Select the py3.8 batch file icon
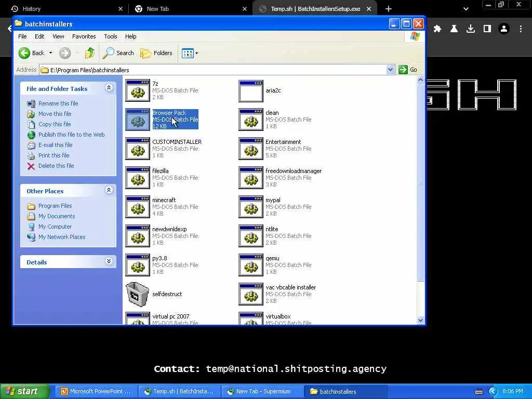Image resolution: width=532 pixels, height=399 pixels. point(137,265)
